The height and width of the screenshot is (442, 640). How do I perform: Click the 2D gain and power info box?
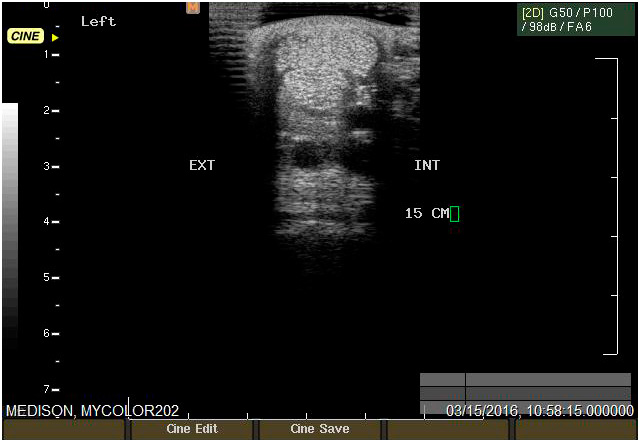575,20
